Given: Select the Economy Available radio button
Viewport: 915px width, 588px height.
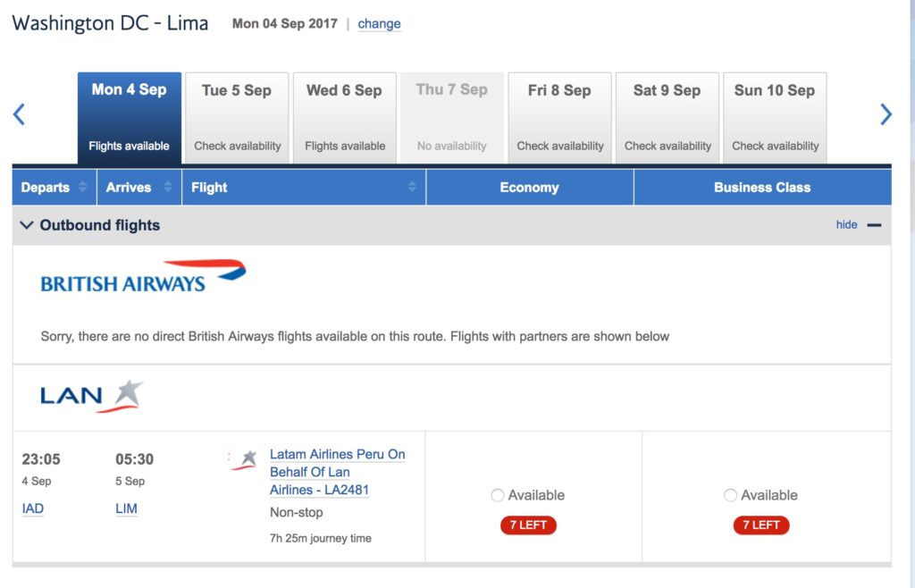Looking at the screenshot, I should click(x=498, y=495).
